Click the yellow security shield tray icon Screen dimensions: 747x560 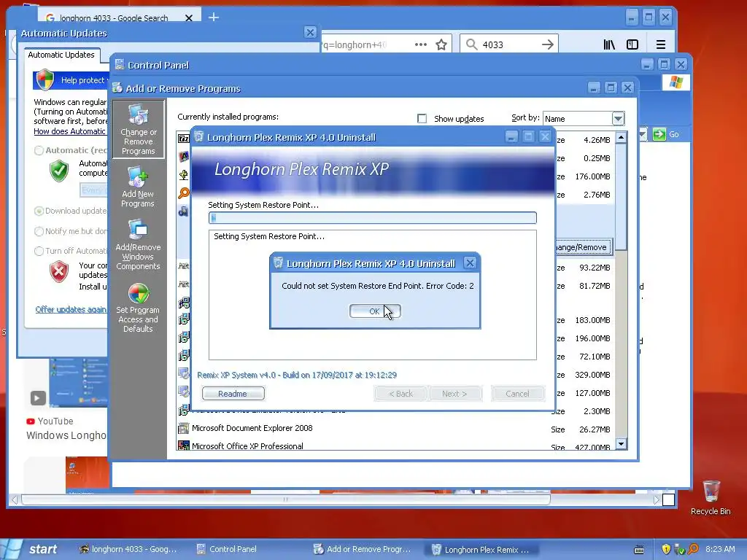point(666,549)
